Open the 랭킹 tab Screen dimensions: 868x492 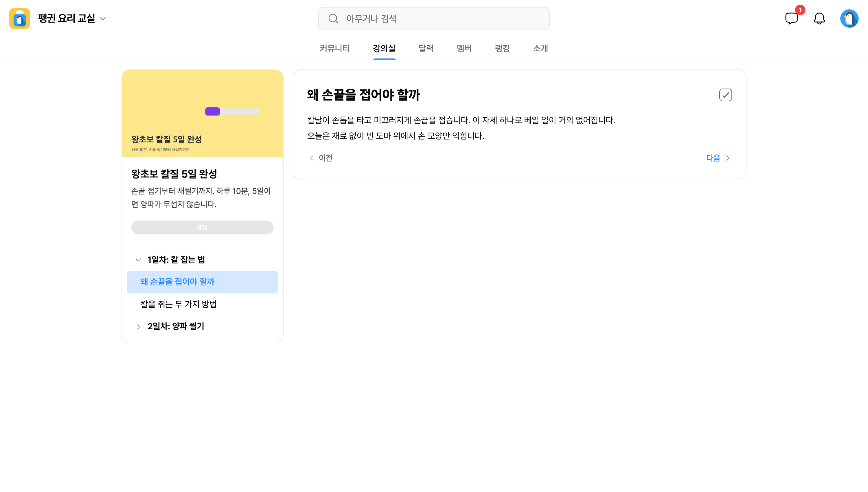502,48
